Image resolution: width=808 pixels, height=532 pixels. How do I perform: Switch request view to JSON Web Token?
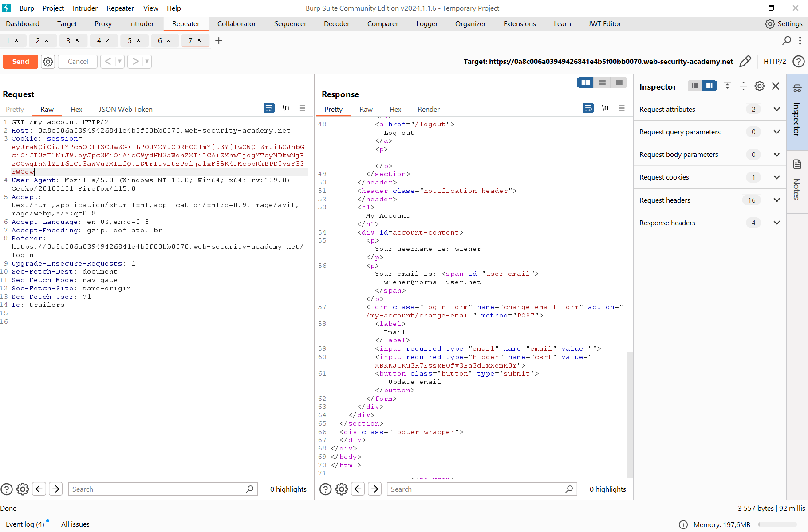(126, 110)
